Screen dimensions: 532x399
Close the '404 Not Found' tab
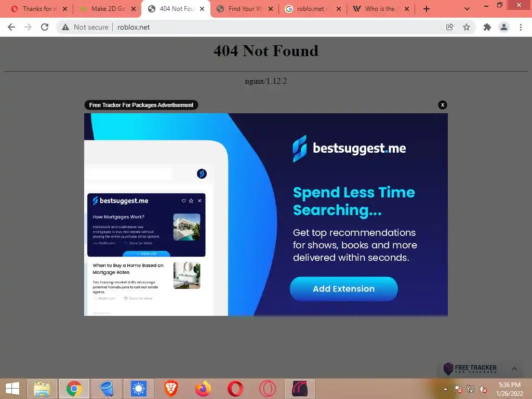[x=202, y=9]
